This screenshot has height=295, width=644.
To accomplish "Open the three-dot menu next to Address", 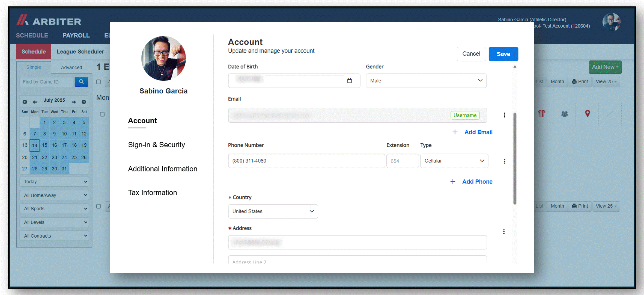I will [x=504, y=232].
